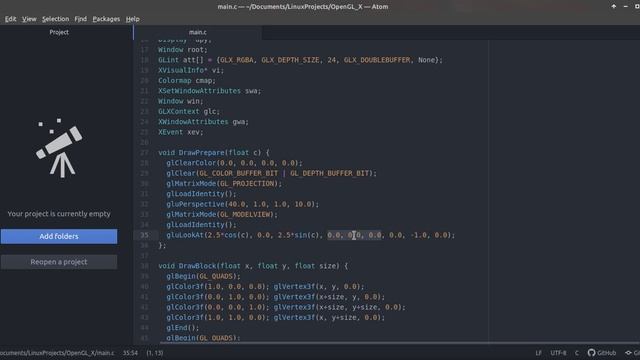The width and height of the screenshot is (640, 360).
Task: Click the gluPerspective call line
Action: [x=242, y=204]
